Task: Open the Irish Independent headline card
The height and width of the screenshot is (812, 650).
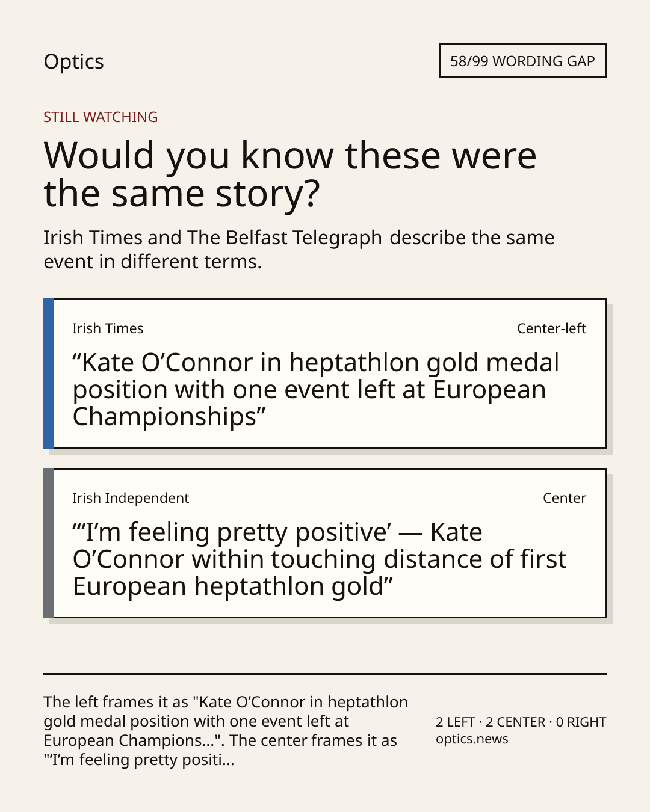Action: [325, 543]
